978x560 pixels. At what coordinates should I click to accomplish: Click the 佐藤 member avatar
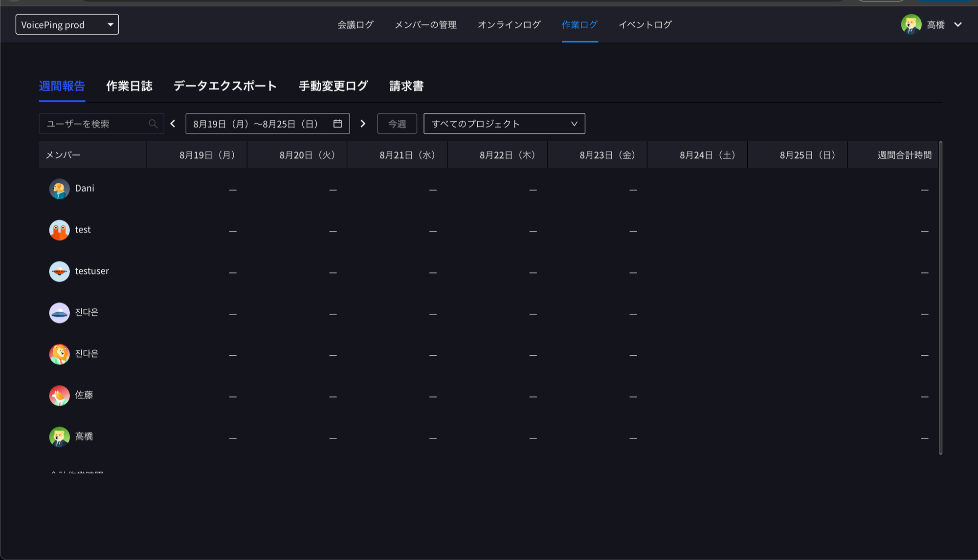click(x=60, y=395)
